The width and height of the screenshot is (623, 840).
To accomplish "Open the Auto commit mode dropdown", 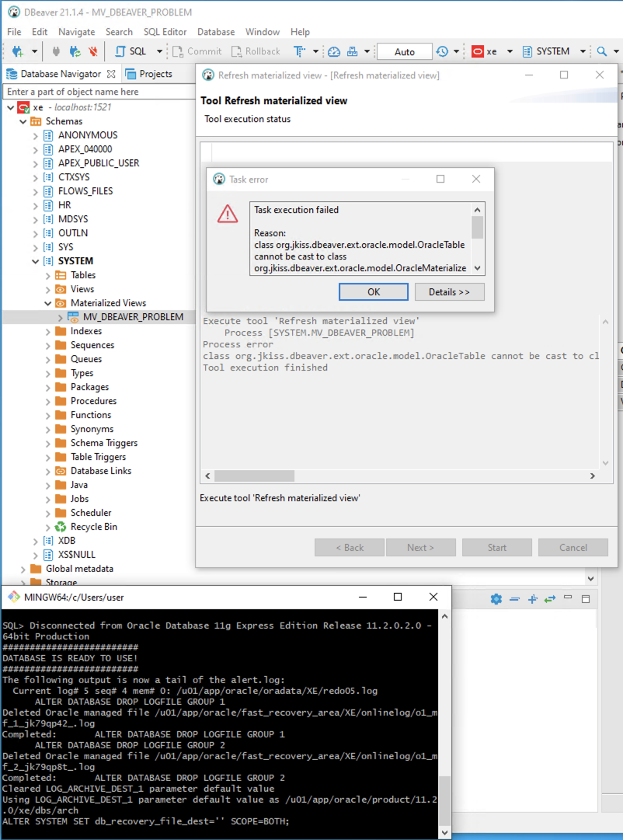I will pyautogui.click(x=404, y=51).
